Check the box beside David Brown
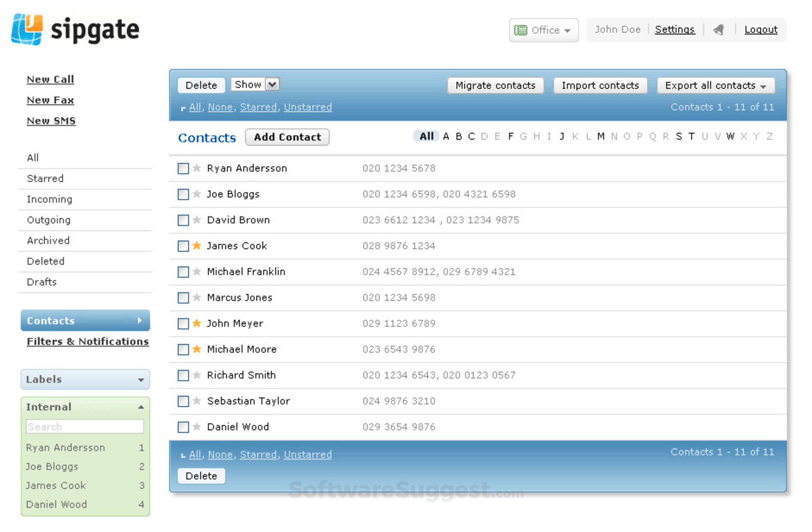This screenshot has height=532, width=812. 183,220
